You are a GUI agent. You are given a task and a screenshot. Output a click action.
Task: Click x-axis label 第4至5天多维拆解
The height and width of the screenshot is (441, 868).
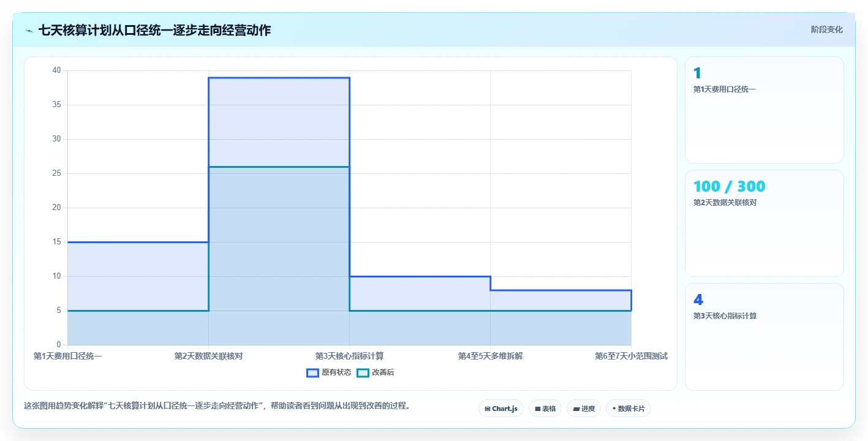[x=490, y=356]
